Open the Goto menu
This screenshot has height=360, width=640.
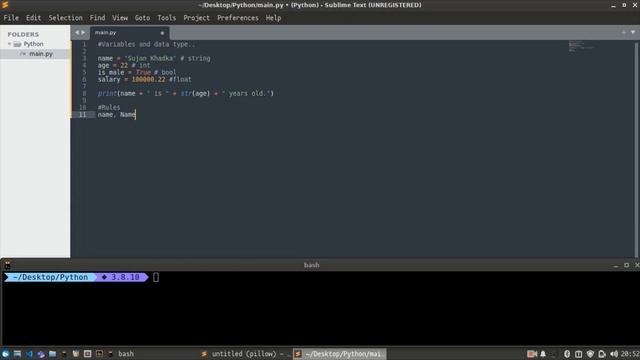coord(142,18)
